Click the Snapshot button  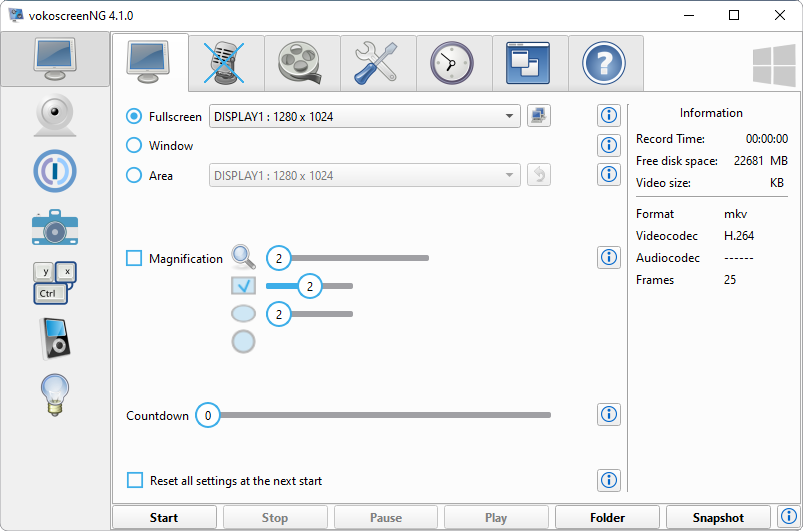coord(718,518)
